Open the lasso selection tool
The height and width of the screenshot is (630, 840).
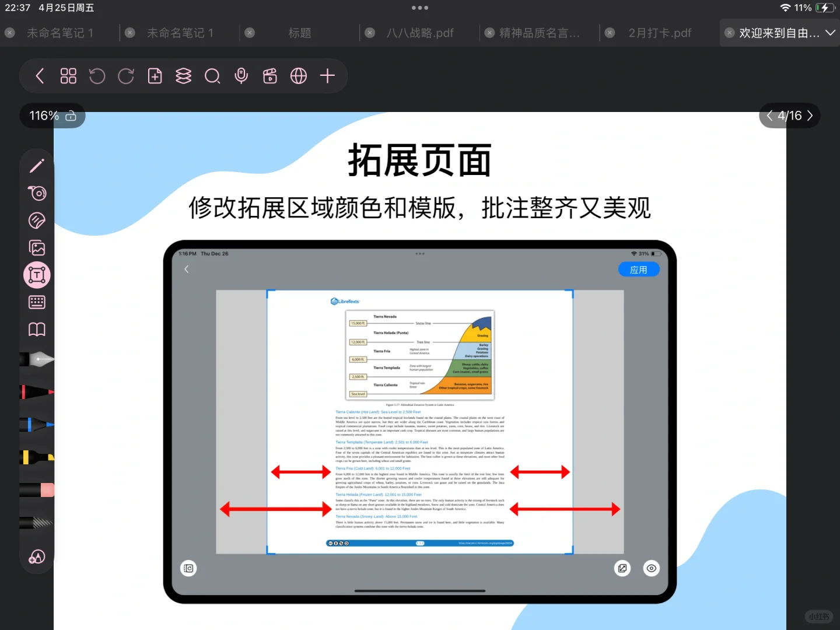click(x=37, y=193)
